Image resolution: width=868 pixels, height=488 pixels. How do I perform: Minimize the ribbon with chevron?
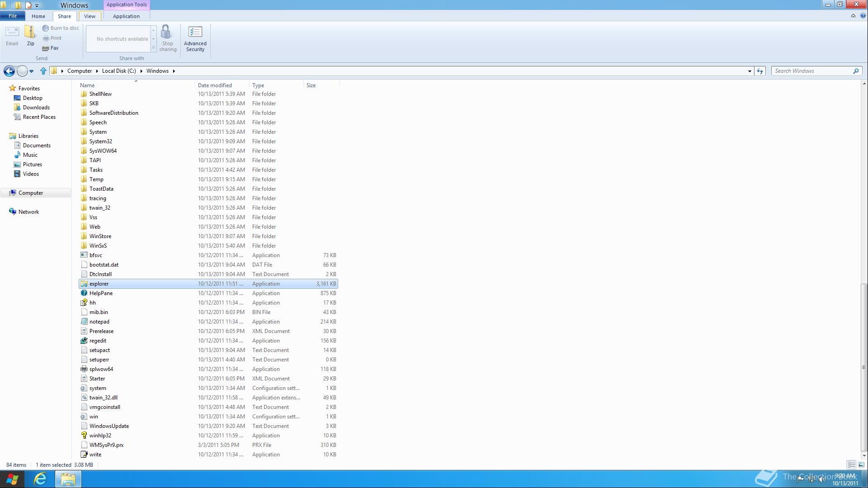coord(853,16)
